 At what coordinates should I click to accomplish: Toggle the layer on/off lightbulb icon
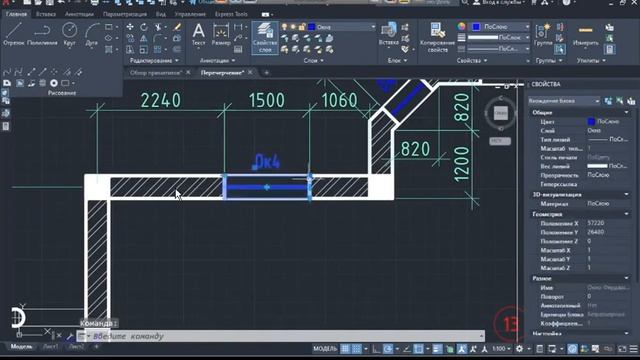(284, 27)
